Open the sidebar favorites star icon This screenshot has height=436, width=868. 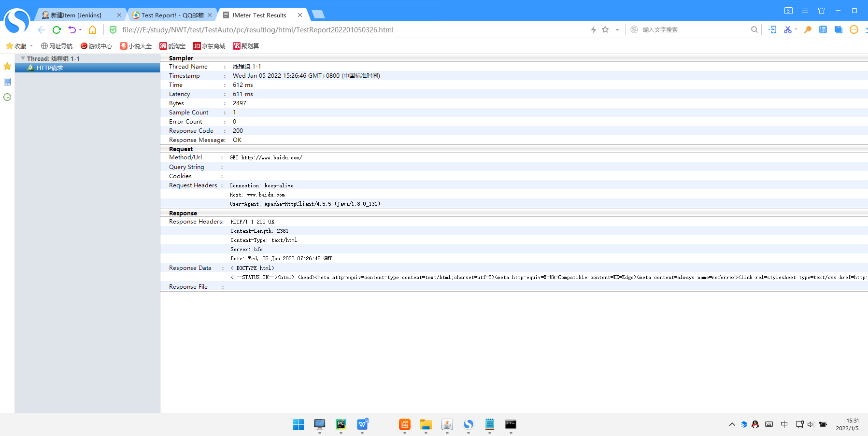point(7,66)
